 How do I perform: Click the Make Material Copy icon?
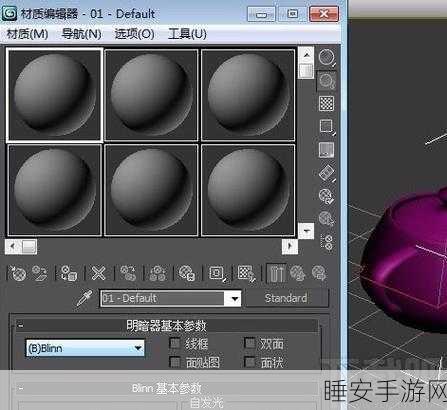tap(128, 273)
